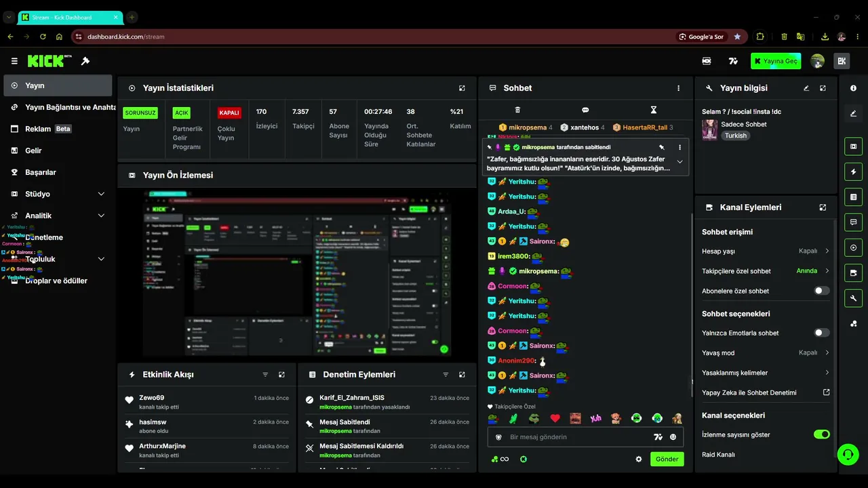Click Raid Kanalı option

718,455
